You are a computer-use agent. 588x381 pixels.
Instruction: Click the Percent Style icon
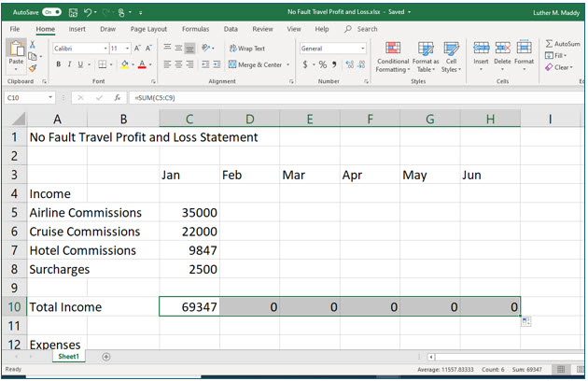coord(323,64)
